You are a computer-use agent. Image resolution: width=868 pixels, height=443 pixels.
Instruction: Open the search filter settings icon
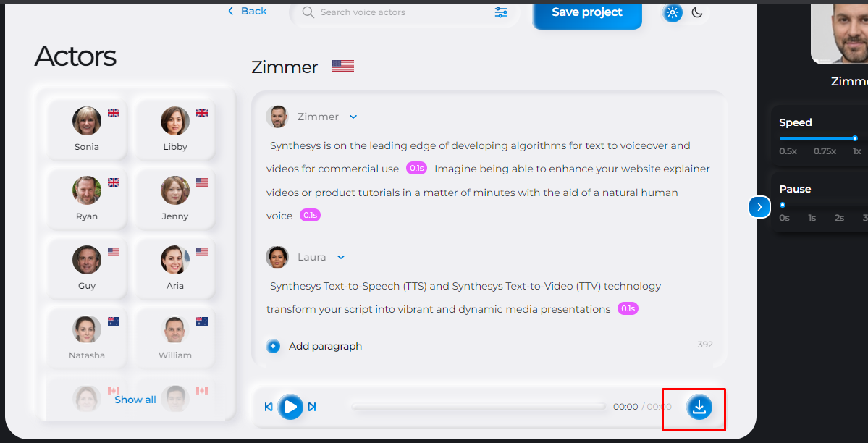pos(501,12)
